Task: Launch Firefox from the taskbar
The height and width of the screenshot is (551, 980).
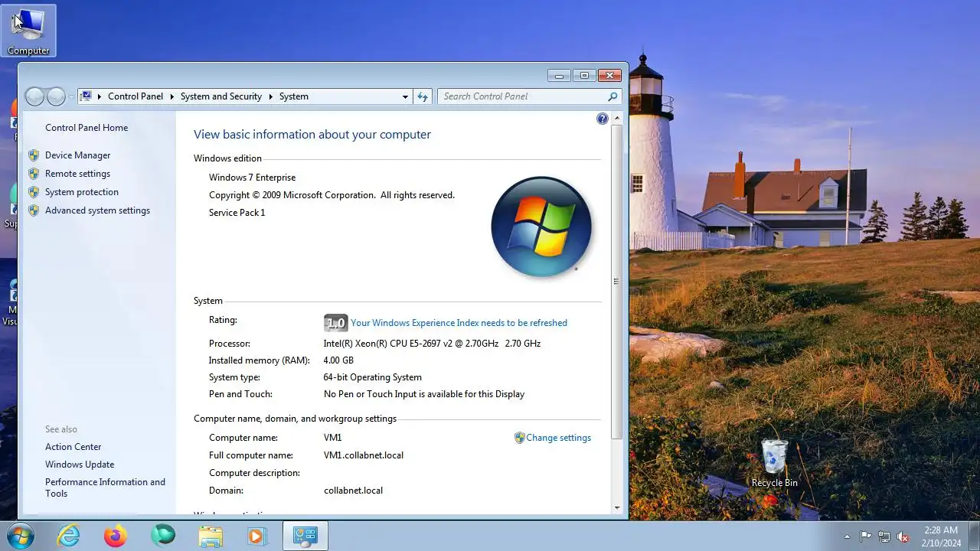Action: point(116,536)
